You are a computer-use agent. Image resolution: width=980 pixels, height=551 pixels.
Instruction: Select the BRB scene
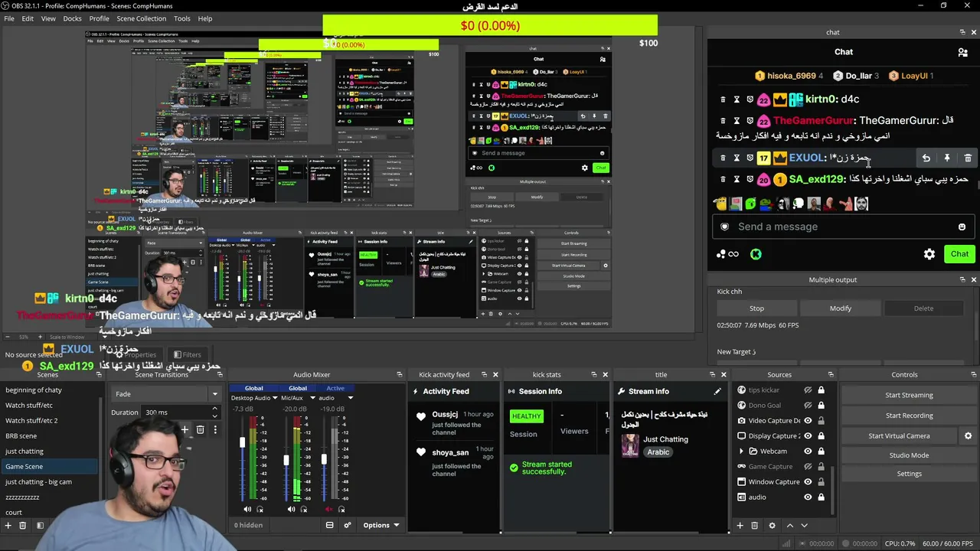click(x=50, y=436)
